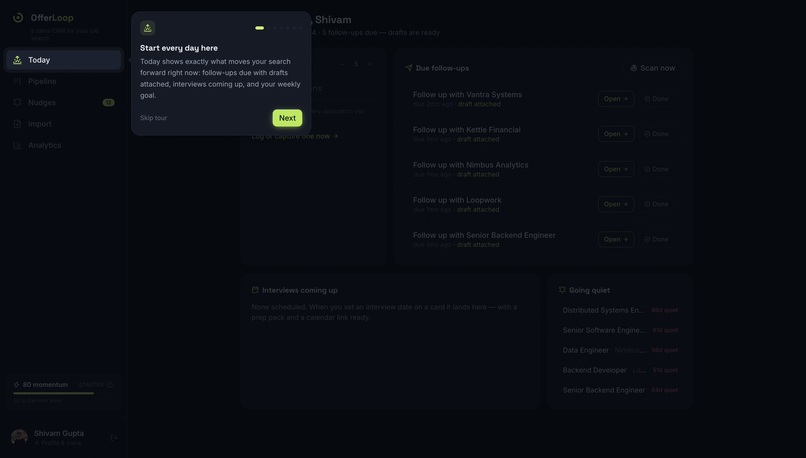Click the Import file icon
The width and height of the screenshot is (806, 458).
pos(17,124)
